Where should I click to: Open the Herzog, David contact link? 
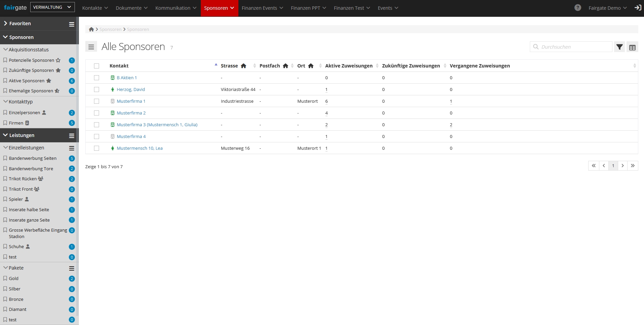(131, 89)
